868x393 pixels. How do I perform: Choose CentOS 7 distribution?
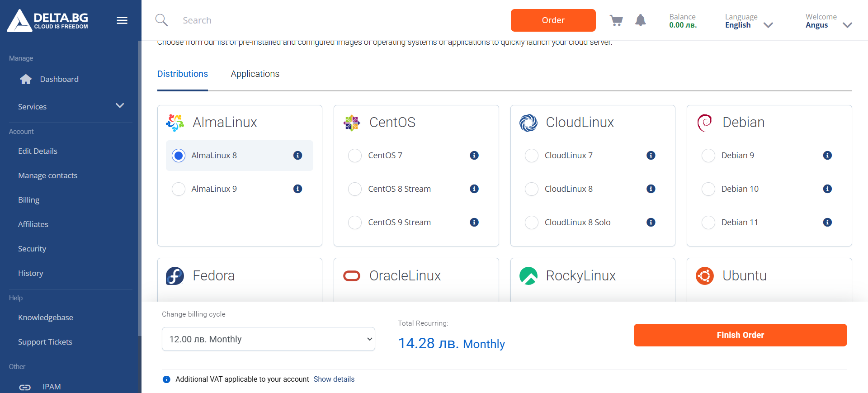(355, 156)
